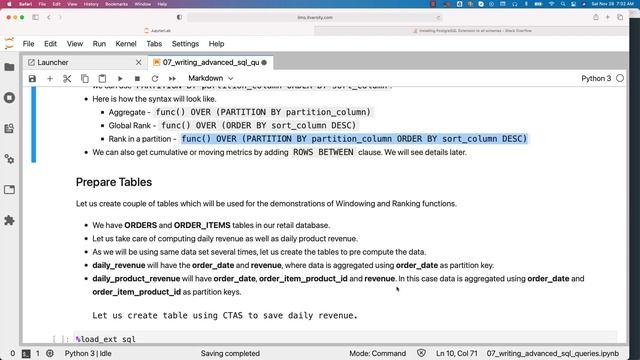The width and height of the screenshot is (640, 360).
Task: Open the Edit menu in JupyterLab
Action: click(x=51, y=44)
